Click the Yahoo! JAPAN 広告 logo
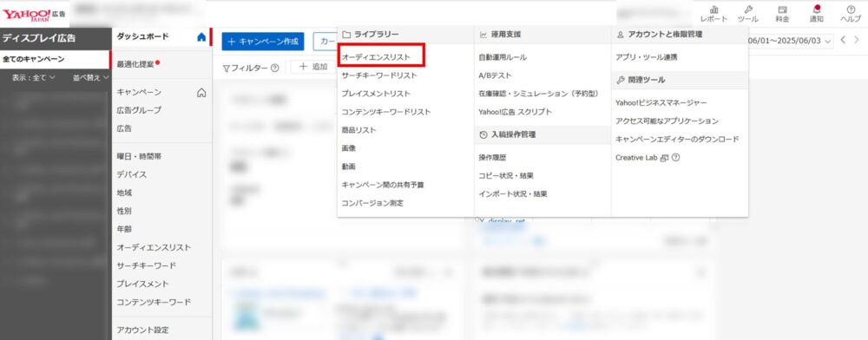The image size is (868, 340). (35, 15)
